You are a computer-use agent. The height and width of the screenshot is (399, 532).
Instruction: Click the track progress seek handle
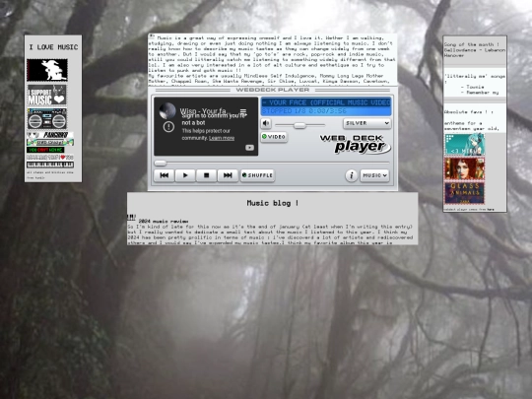tap(161, 163)
